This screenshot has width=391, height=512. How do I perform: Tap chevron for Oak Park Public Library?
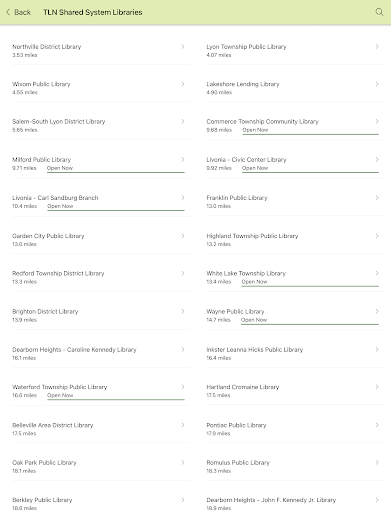(183, 462)
